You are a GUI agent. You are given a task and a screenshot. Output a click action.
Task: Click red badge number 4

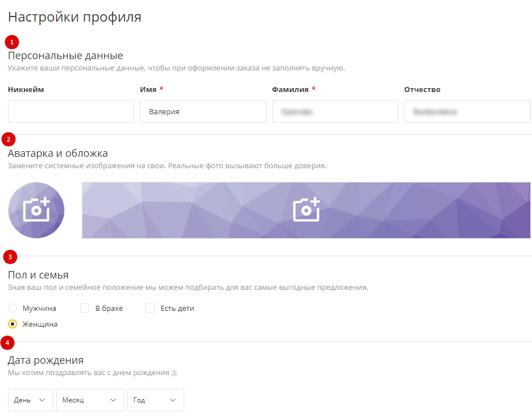9,343
